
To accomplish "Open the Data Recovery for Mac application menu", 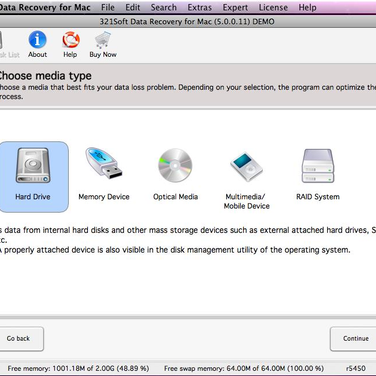I will click(x=45, y=7).
